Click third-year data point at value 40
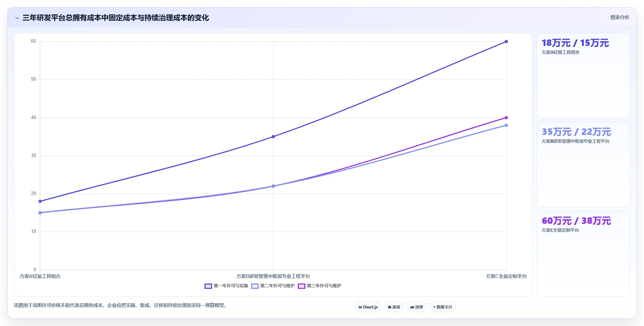The width and height of the screenshot is (644, 326). pos(506,118)
